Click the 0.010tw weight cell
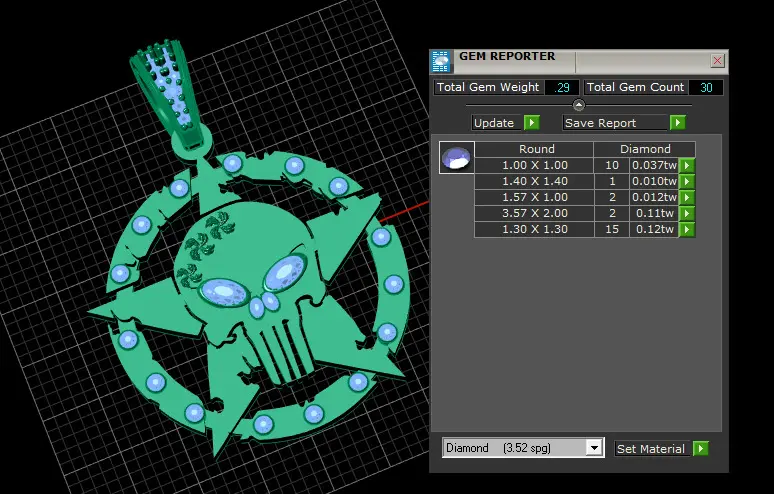 click(654, 181)
